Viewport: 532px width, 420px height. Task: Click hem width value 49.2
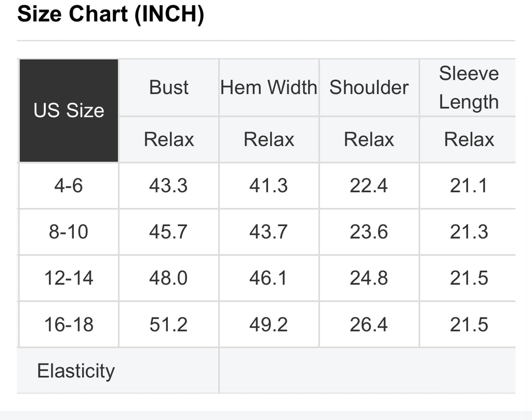(269, 324)
